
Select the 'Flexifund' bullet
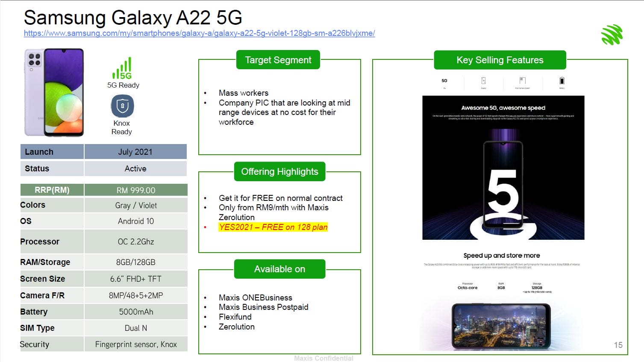click(235, 317)
